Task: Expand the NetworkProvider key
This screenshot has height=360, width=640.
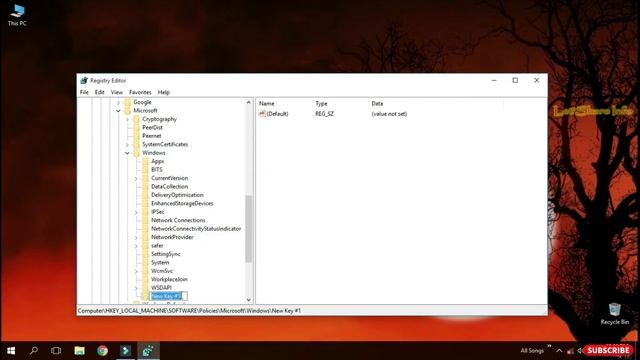Action: (x=136, y=238)
